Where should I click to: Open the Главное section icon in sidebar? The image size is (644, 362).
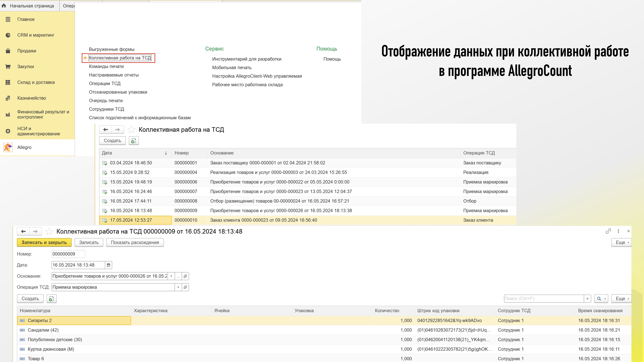point(8,19)
